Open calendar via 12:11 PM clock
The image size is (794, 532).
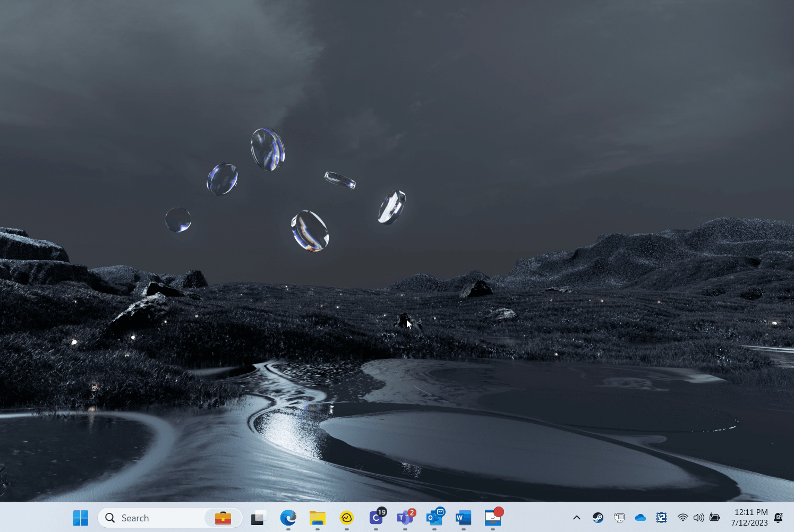click(x=749, y=518)
